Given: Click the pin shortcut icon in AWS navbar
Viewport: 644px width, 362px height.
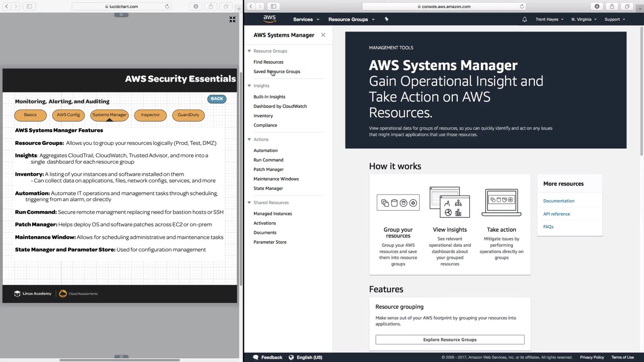Looking at the screenshot, I should coord(386,19).
